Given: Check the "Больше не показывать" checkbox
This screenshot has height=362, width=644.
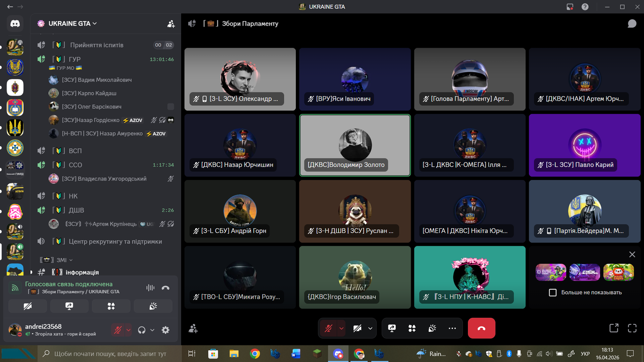Looking at the screenshot, I should (x=552, y=292).
